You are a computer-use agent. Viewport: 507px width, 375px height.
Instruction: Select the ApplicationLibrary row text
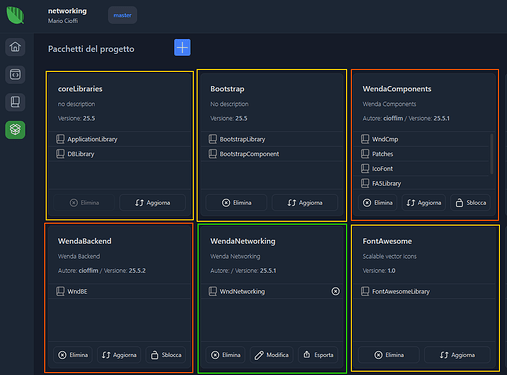click(x=92, y=139)
